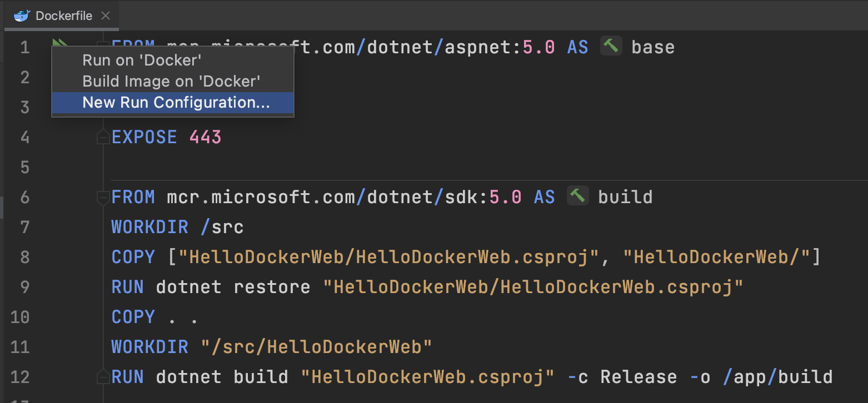Click line number 11 in the gutter
This screenshot has height=403, width=868.
(x=20, y=347)
